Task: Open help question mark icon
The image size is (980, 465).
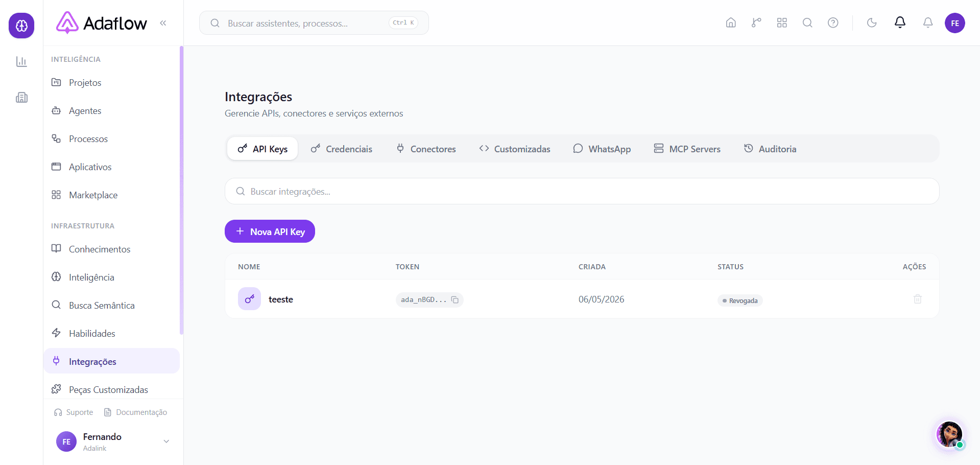Action: point(833,23)
